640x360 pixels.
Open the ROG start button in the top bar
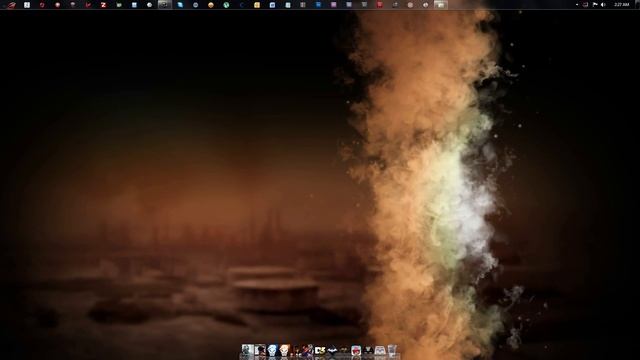pyautogui.click(x=11, y=5)
